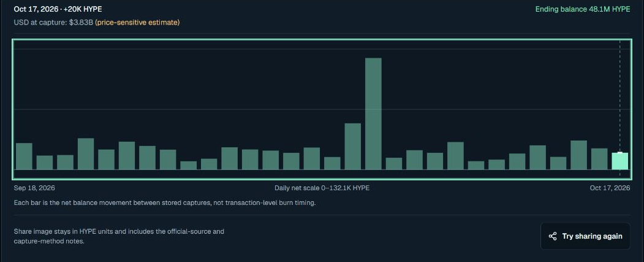Click the Daily net scale 0–132.1K HYPE label
Viewport: 644px width, 262px height.
(x=322, y=188)
